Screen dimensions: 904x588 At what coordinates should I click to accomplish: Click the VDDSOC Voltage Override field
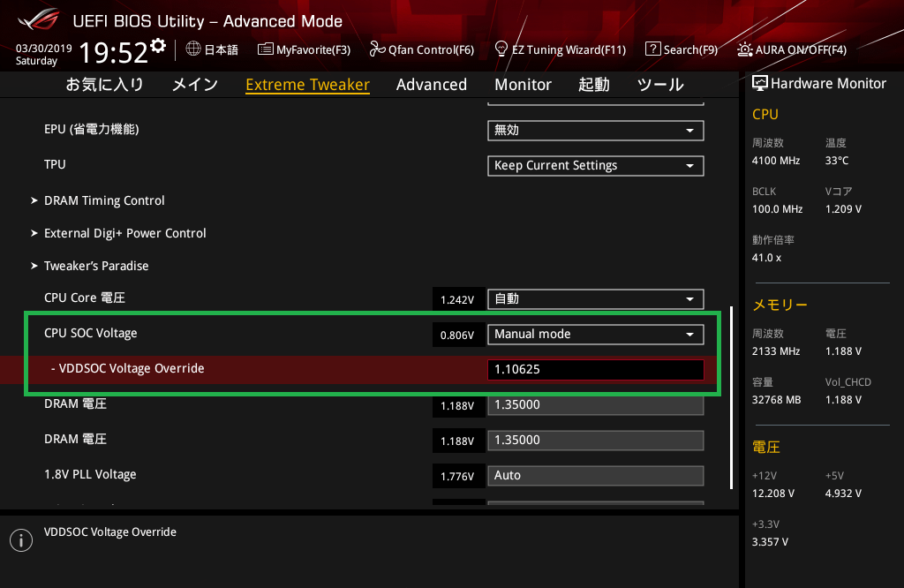coord(595,369)
